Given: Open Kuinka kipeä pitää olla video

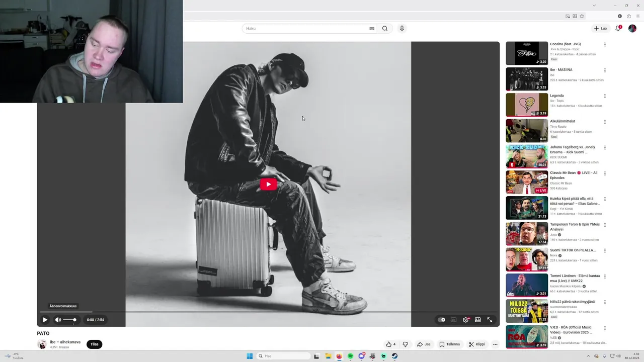Looking at the screenshot, I should click(x=527, y=208).
